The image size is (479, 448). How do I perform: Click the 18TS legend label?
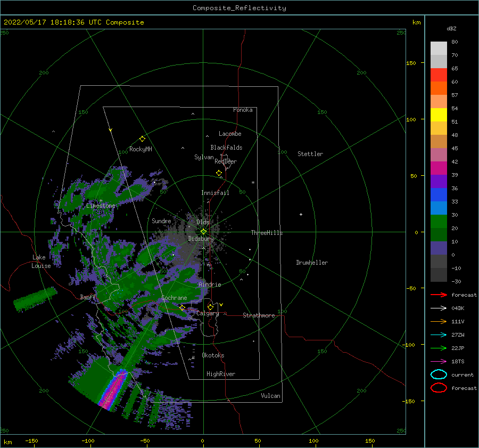coord(458,362)
